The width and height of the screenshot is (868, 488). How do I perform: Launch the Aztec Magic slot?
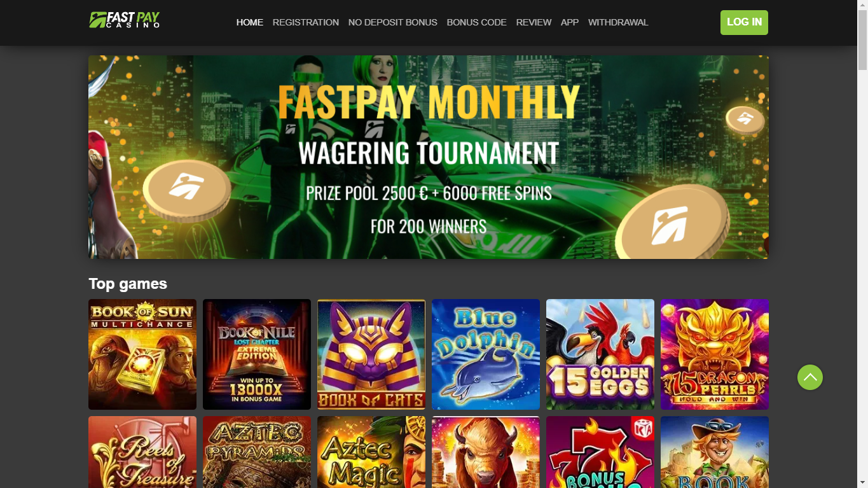pyautogui.click(x=371, y=452)
